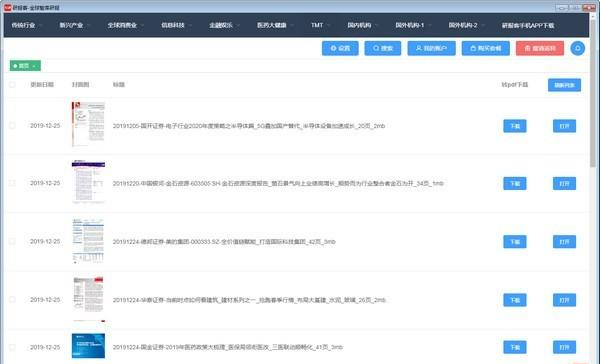This screenshot has width=600, height=364.
Task: Close the green 首页 tab with its x
Action: (34, 66)
